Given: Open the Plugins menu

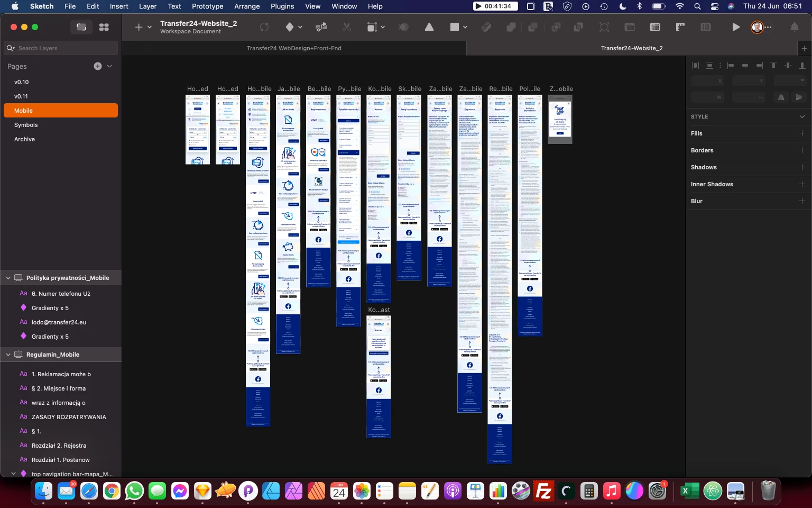Looking at the screenshot, I should point(282,6).
